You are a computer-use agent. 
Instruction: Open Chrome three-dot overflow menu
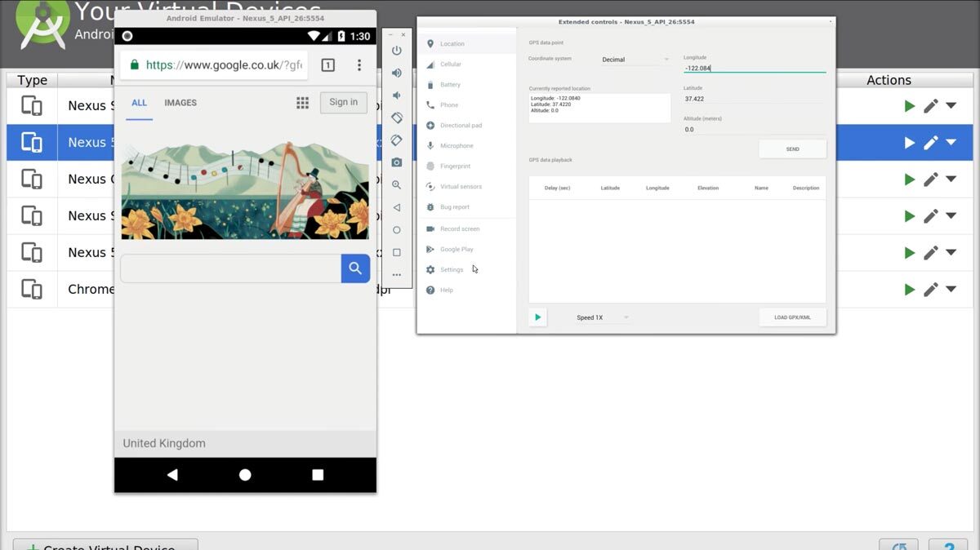tap(359, 65)
